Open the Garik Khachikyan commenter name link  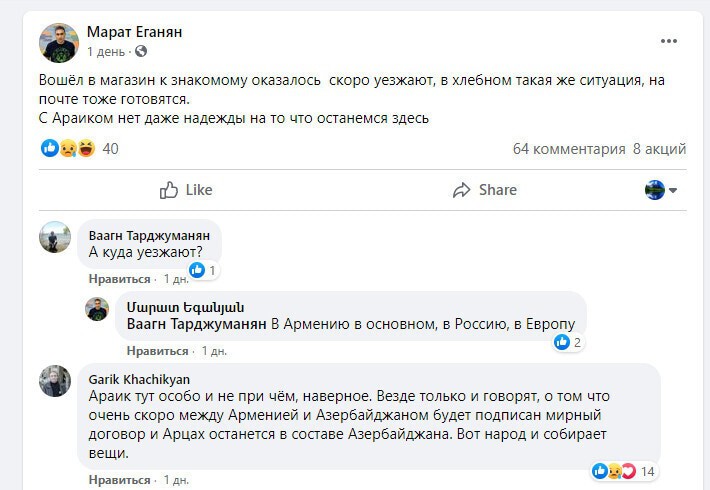point(139,379)
